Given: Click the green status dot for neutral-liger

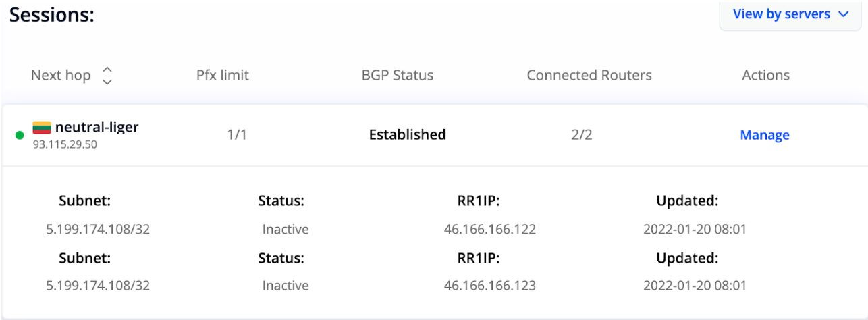Looking at the screenshot, I should tap(20, 135).
